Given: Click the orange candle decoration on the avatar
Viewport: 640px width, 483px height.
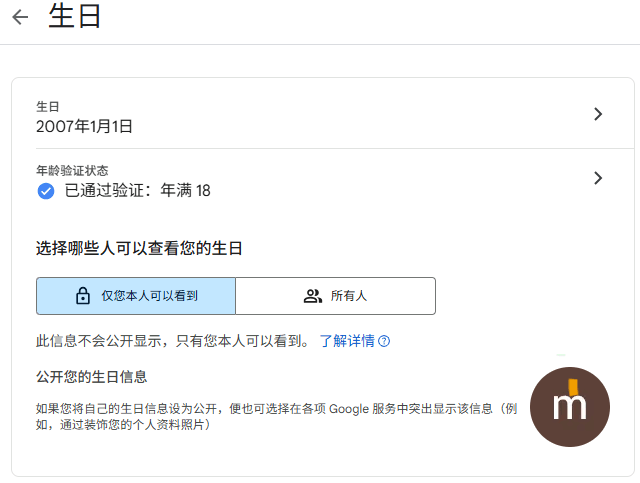Looking at the screenshot, I should click(x=573, y=387).
